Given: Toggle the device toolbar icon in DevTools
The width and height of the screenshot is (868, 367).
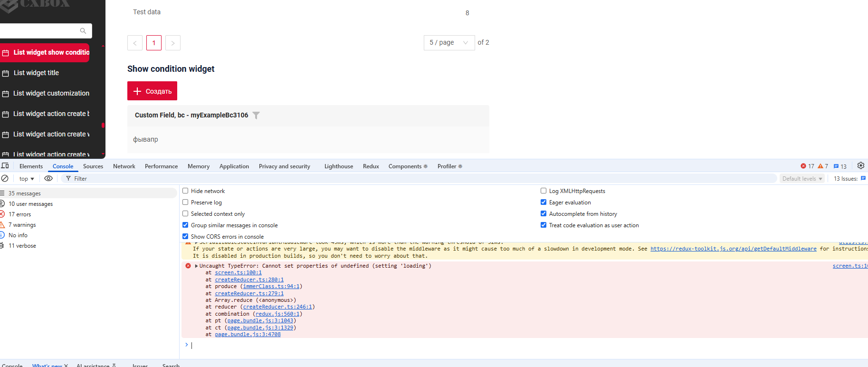Looking at the screenshot, I should tap(5, 166).
